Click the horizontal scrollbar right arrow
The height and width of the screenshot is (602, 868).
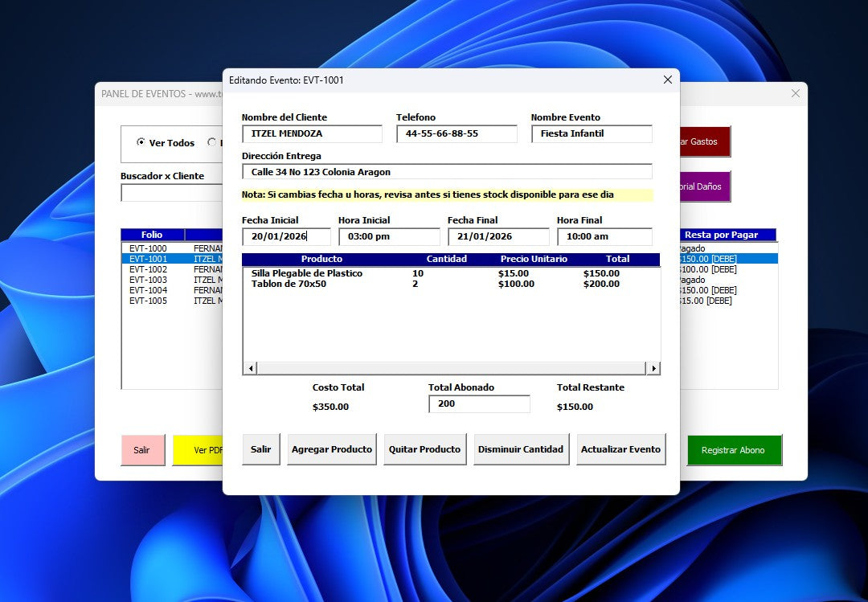point(653,368)
